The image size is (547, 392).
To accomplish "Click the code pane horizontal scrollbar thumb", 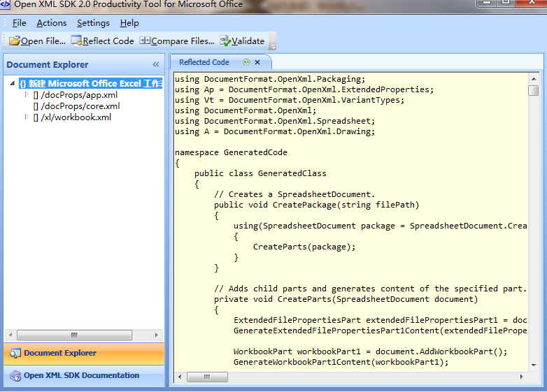I will pyautogui.click(x=208, y=377).
